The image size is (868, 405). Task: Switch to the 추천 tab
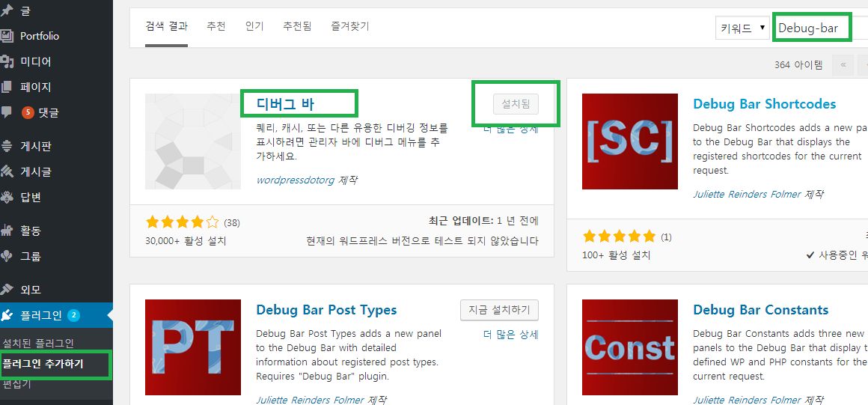pos(216,26)
